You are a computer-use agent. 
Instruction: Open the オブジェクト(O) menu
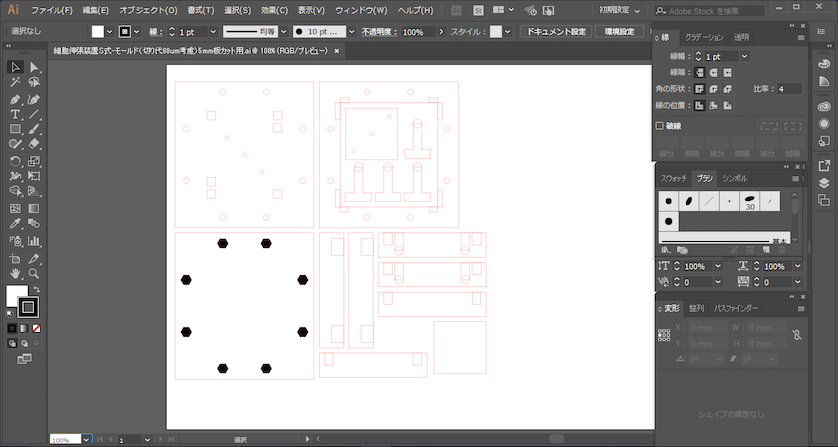[148, 10]
